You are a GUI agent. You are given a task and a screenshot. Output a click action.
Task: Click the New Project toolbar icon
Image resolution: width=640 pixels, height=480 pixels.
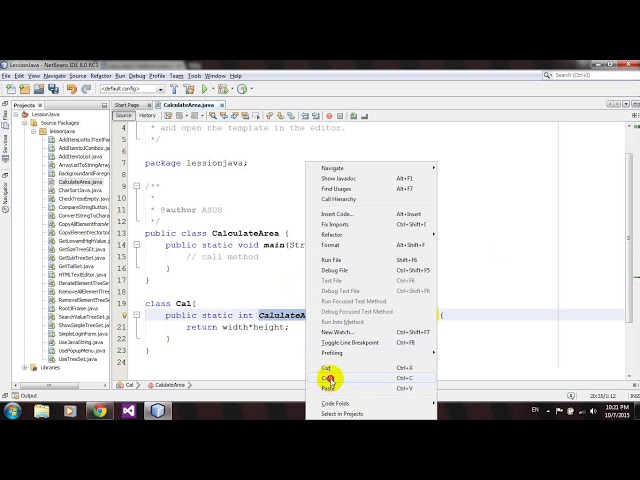tap(24, 89)
